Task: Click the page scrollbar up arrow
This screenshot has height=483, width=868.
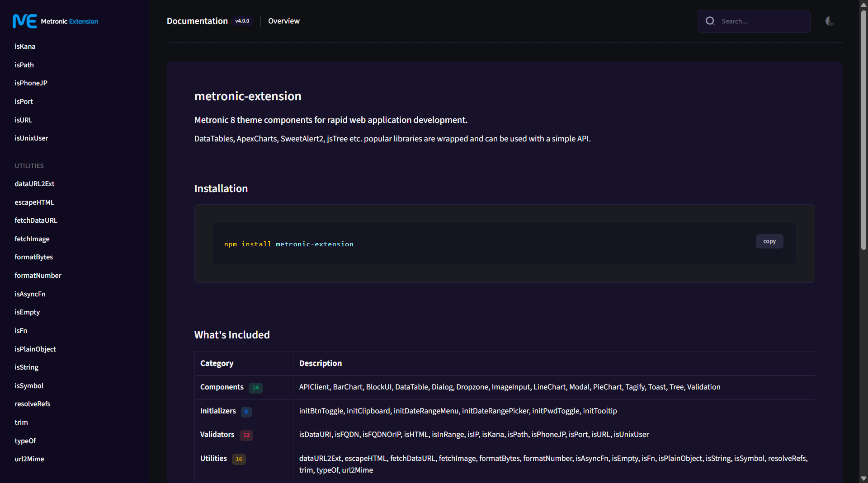Action: tap(863, 4)
